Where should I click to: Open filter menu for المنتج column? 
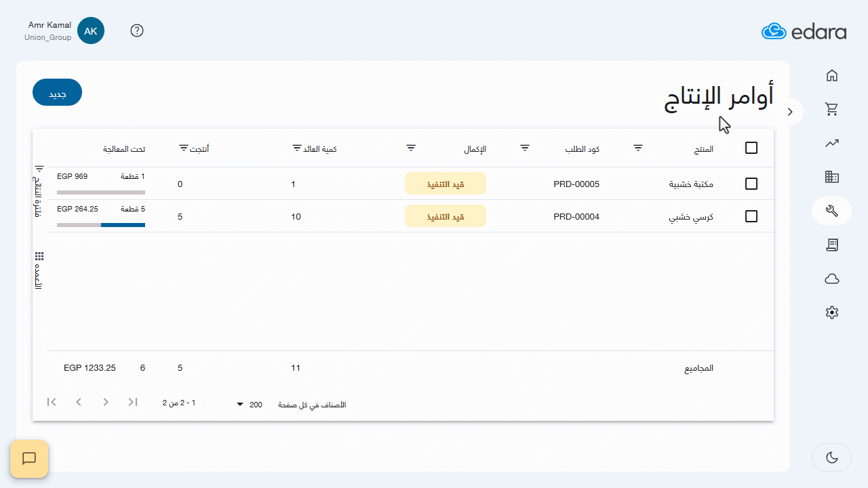[x=638, y=148]
